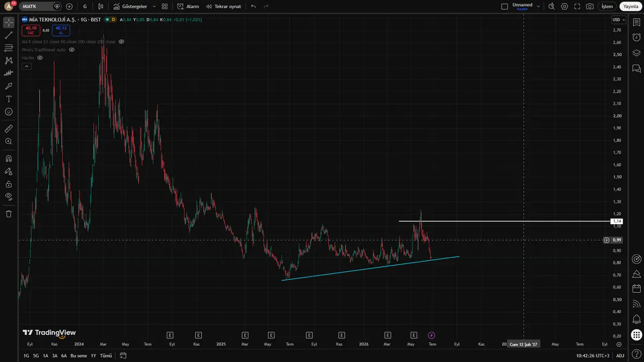
Task: Toggle fullscreen mode
Action: click(x=577, y=6)
